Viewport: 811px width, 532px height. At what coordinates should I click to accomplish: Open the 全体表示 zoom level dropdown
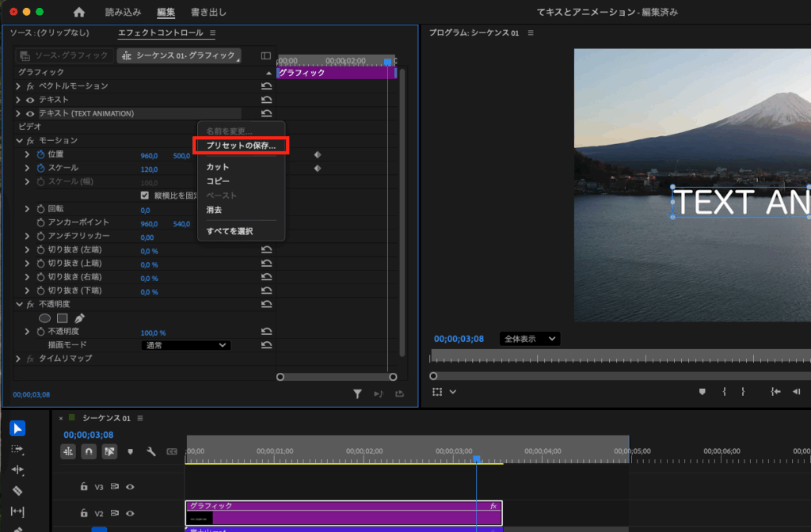(x=530, y=339)
